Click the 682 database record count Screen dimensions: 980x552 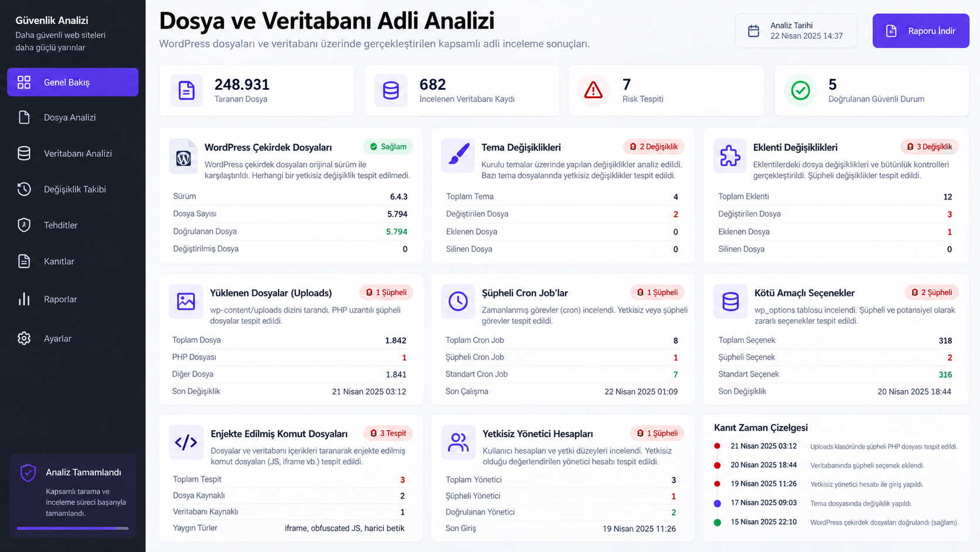[433, 84]
